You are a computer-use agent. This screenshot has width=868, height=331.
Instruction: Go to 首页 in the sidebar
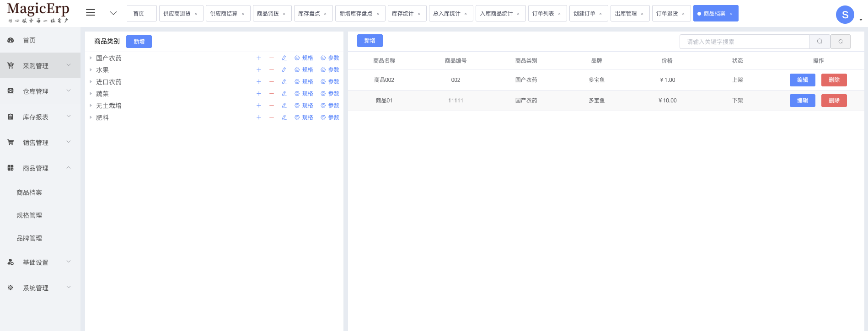[40, 40]
